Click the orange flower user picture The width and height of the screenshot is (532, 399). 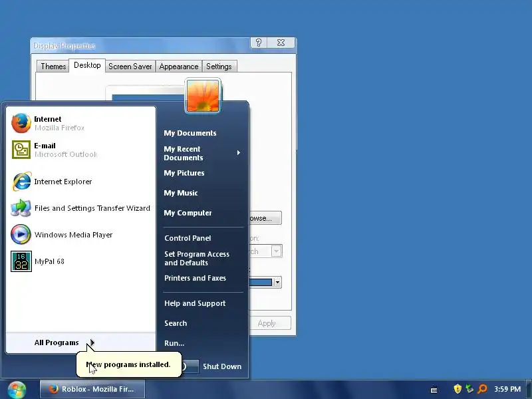click(x=203, y=96)
